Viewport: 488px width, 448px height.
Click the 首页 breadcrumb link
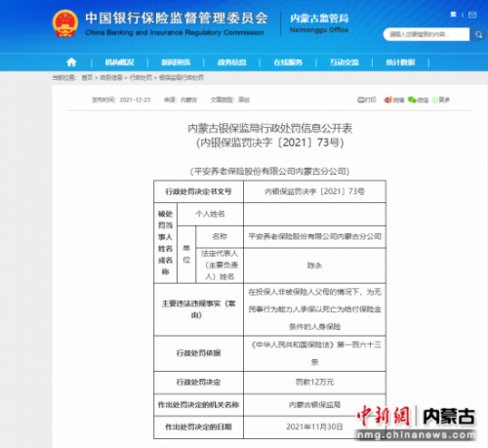tap(87, 78)
